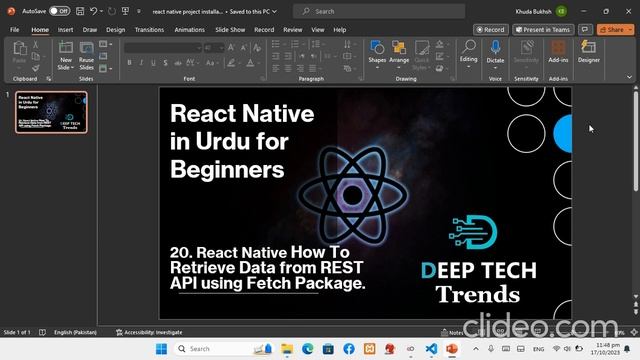The image size is (640, 360).
Task: Open the font name combo box
Action: tap(163, 48)
